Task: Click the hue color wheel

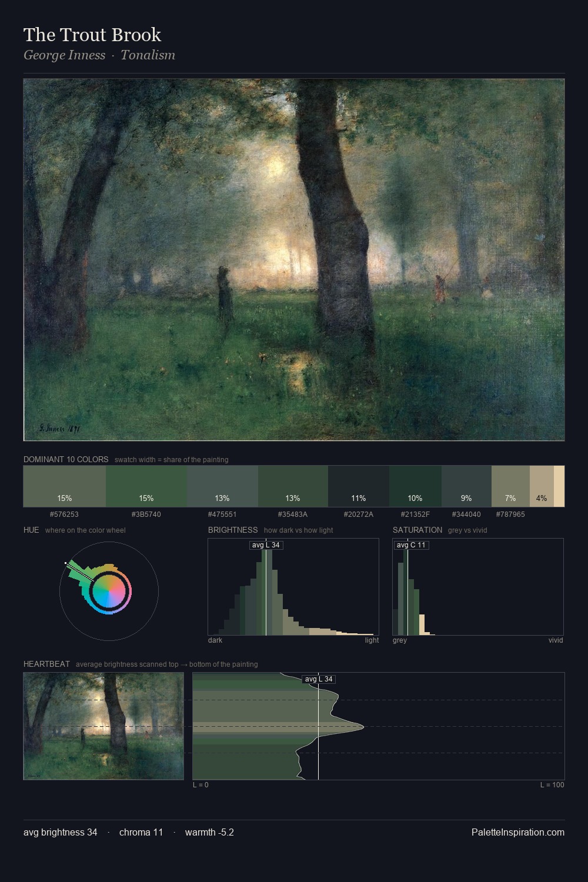Action: [109, 591]
